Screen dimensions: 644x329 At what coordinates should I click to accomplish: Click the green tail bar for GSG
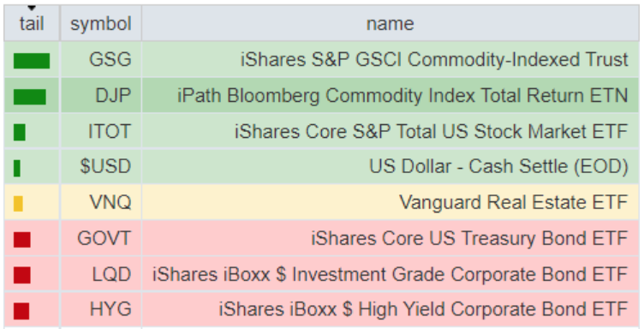(32, 61)
